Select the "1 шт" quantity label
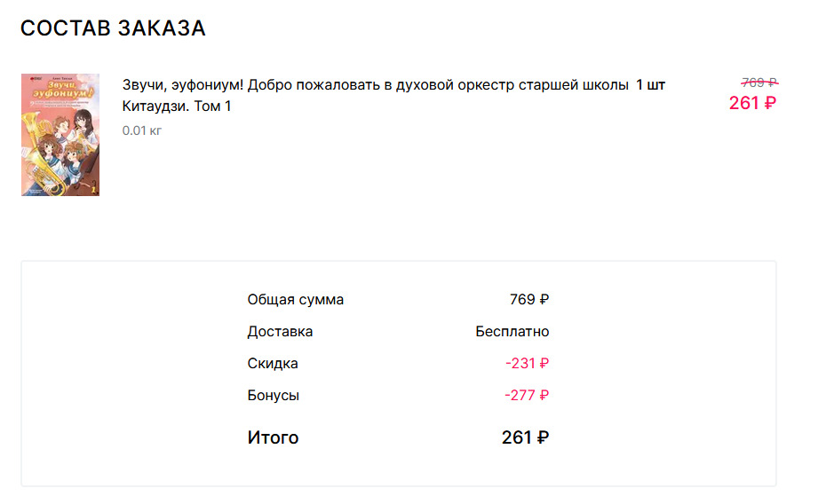 [x=650, y=85]
